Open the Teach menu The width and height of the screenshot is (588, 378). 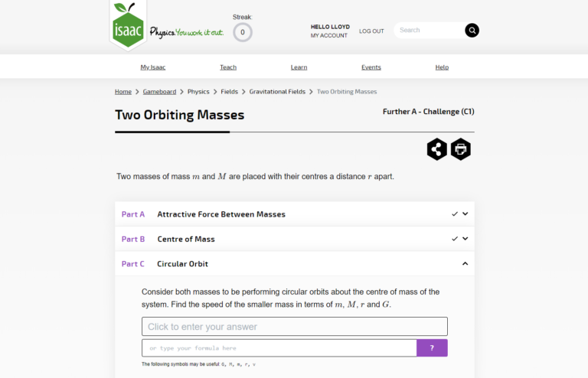[228, 67]
